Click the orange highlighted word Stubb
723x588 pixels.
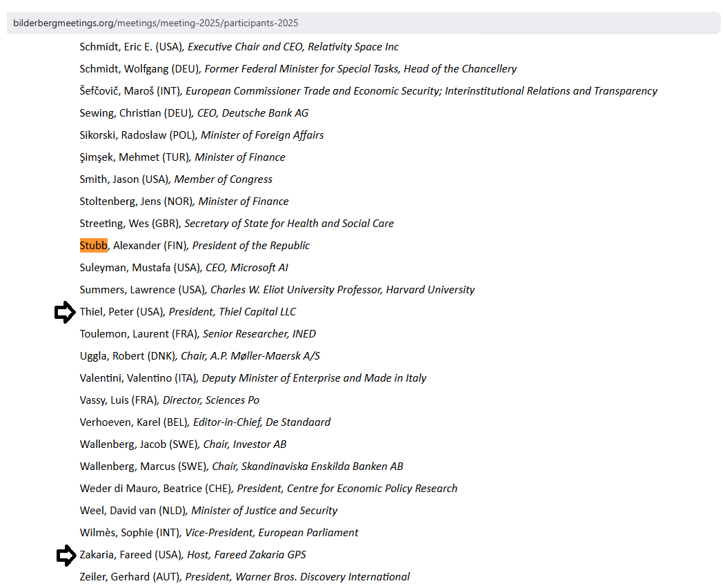click(x=93, y=246)
